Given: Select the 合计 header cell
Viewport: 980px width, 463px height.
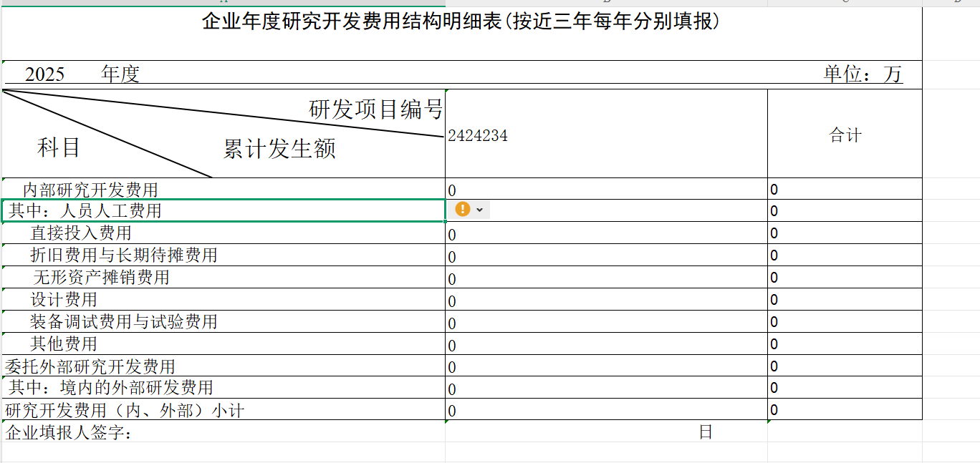Looking at the screenshot, I should tap(845, 135).
